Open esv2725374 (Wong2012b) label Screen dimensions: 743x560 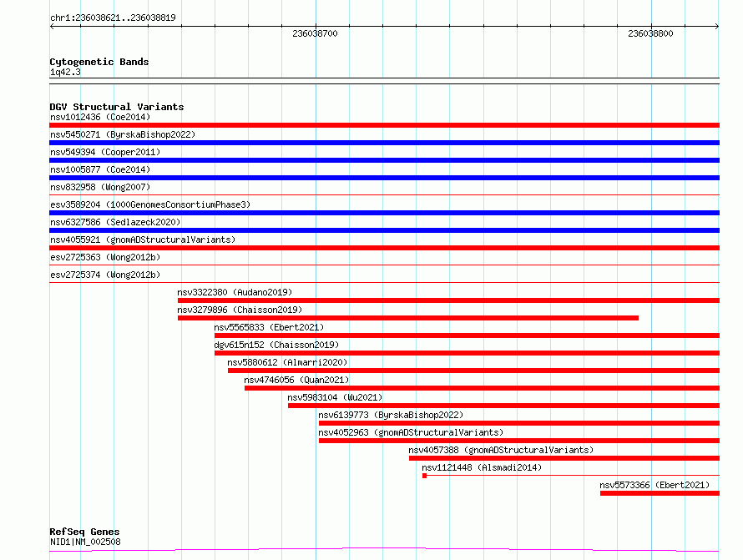point(105,275)
